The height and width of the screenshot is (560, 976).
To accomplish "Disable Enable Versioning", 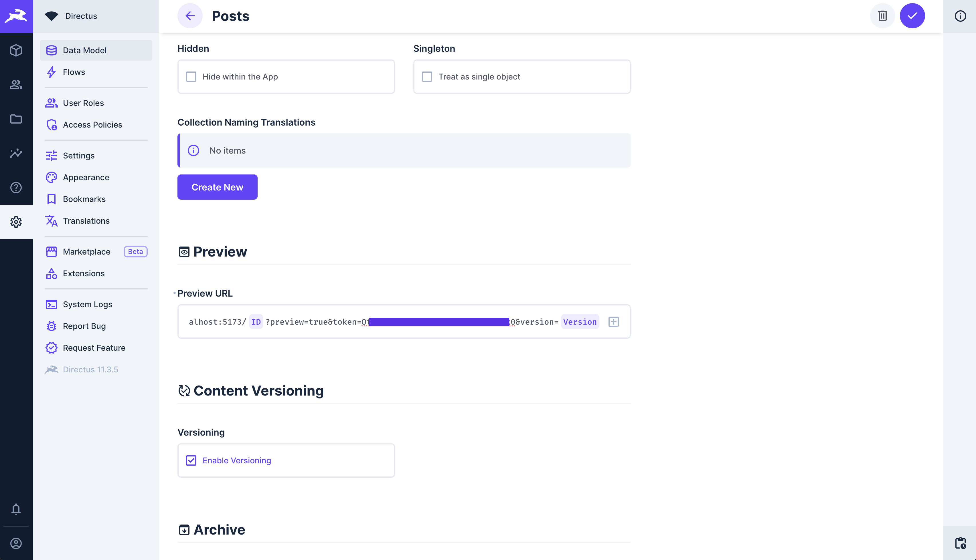I will (192, 460).
